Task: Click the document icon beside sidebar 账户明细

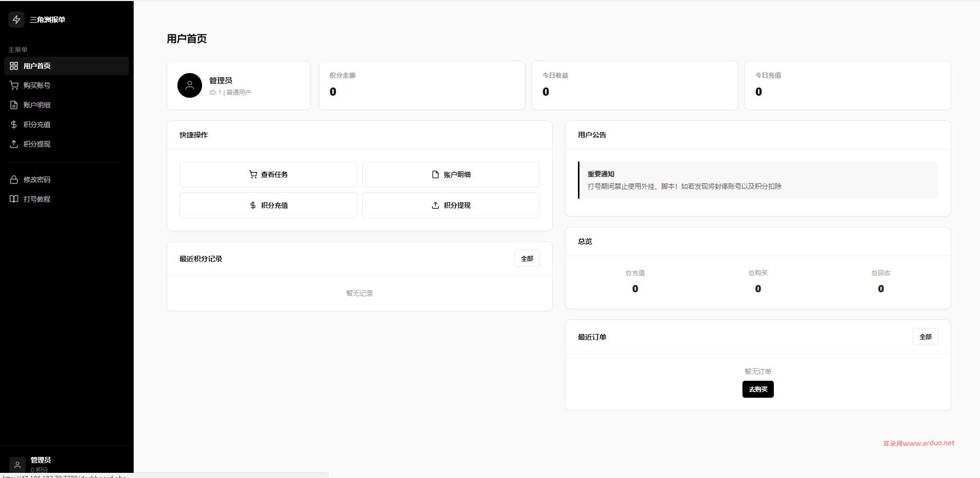Action: (x=14, y=105)
